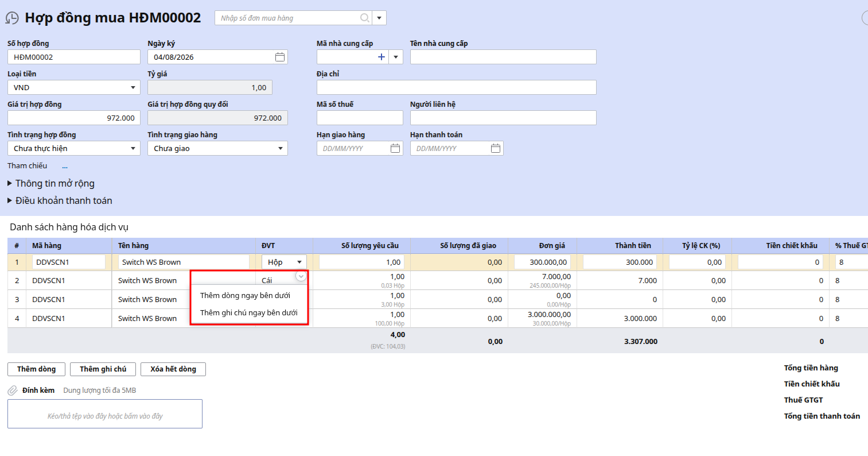Open the Mã nhà cung cấp dropdown arrow
The image size is (868, 456).
pos(396,57)
